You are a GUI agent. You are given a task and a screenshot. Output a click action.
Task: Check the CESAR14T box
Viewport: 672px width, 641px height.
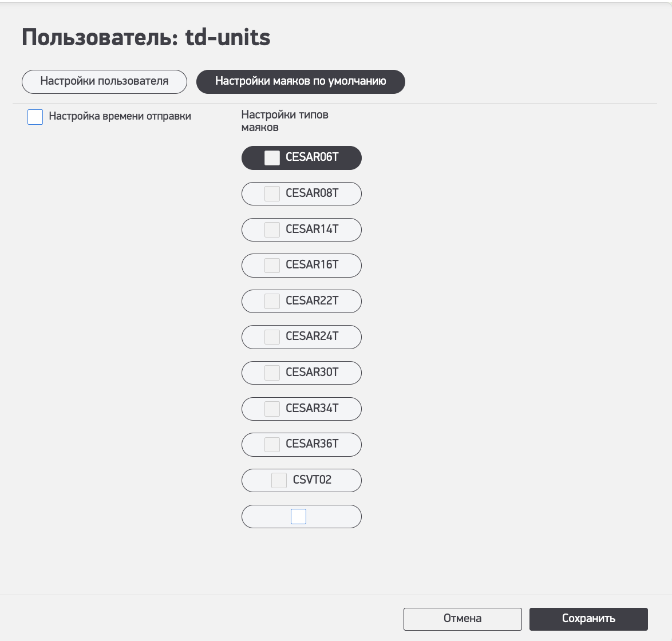[272, 230]
